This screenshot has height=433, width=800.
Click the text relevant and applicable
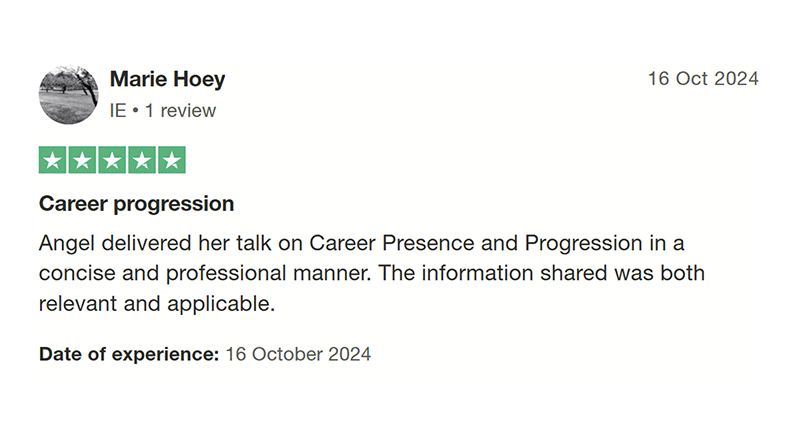157,304
